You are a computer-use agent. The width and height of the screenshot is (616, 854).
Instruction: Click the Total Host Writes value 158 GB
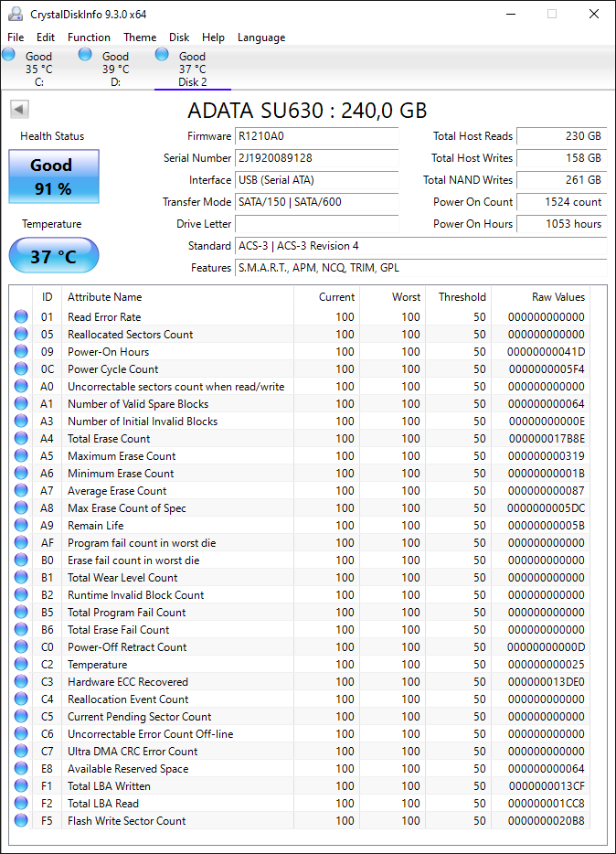pos(561,158)
